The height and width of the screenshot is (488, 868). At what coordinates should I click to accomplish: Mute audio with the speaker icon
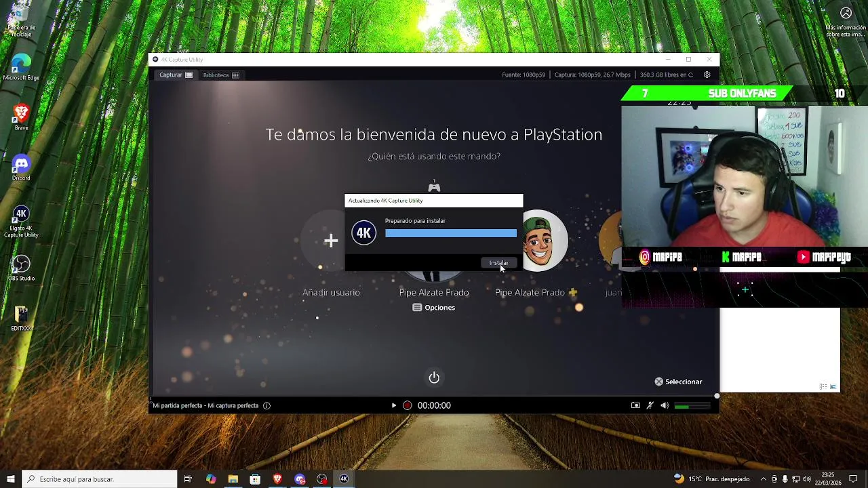[x=665, y=405]
